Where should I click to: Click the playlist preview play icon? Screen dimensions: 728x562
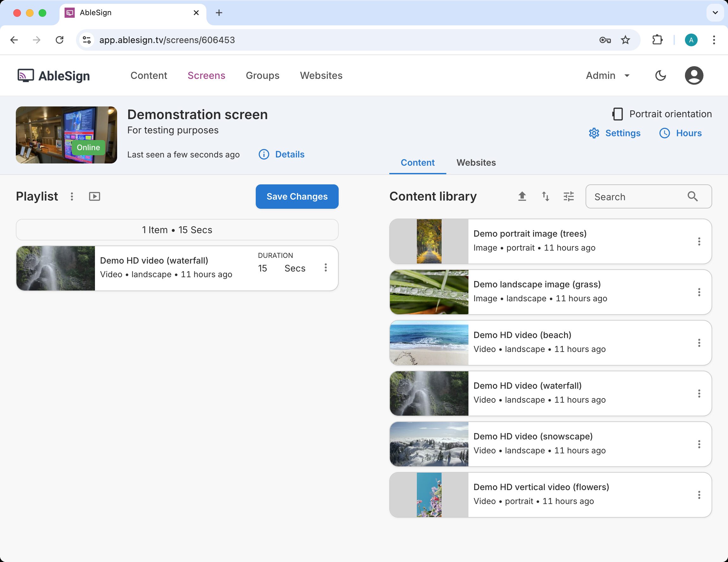[x=95, y=196]
